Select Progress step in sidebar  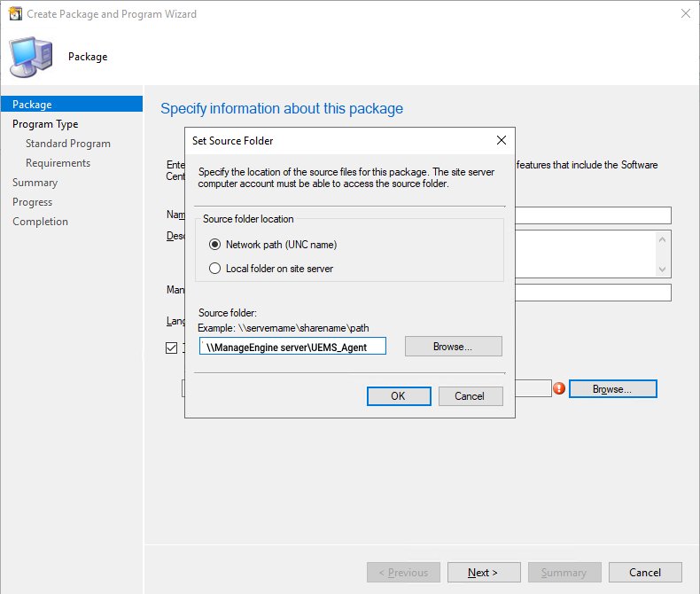pos(32,202)
